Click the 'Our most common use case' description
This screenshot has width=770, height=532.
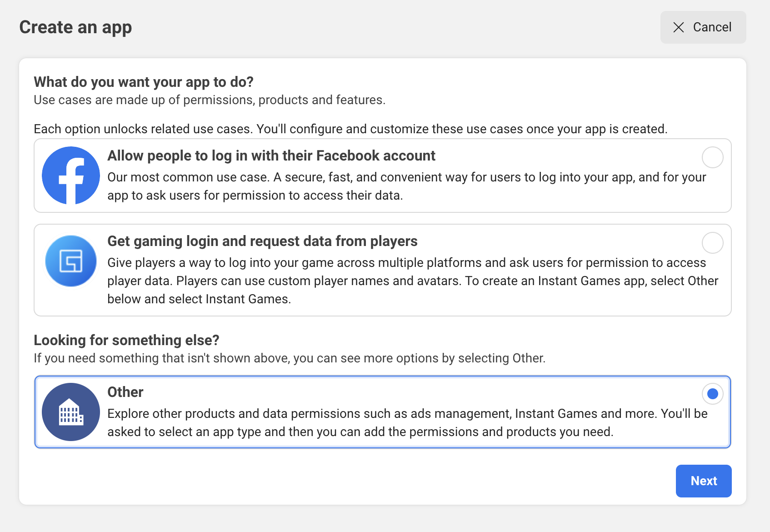tap(406, 186)
